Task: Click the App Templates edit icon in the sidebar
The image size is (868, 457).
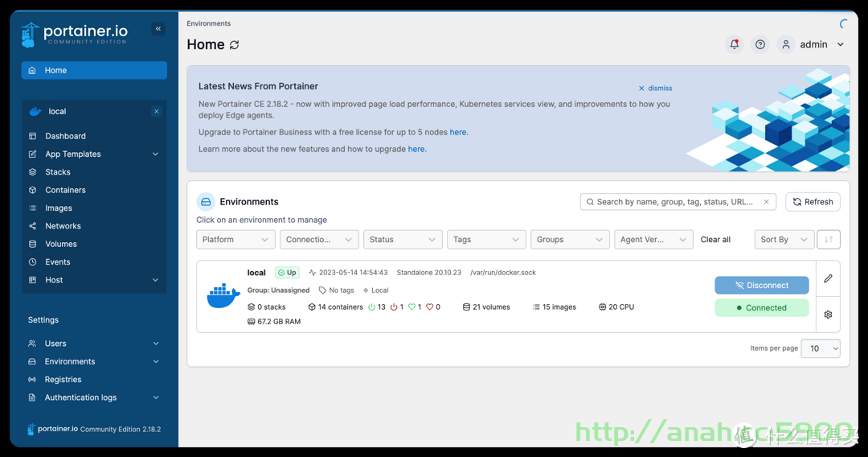Action: point(33,154)
